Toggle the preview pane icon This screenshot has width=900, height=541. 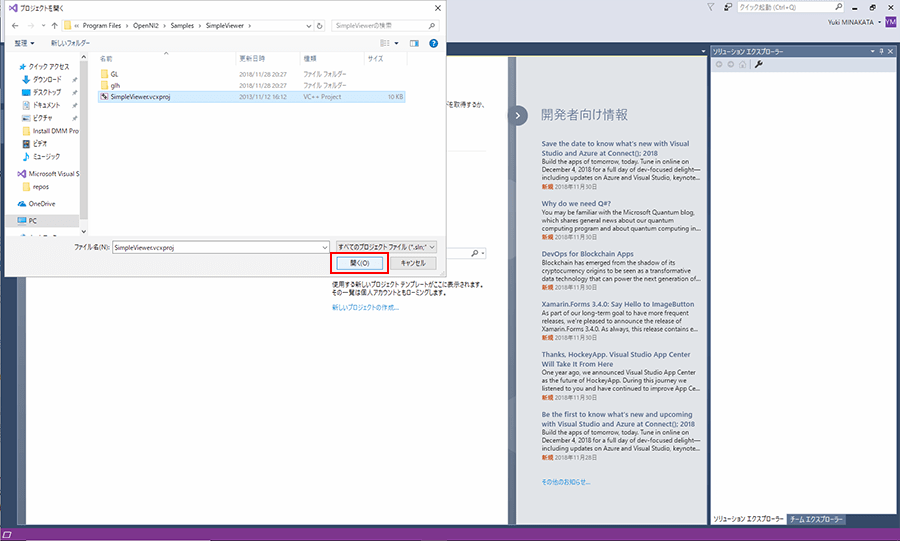click(414, 44)
